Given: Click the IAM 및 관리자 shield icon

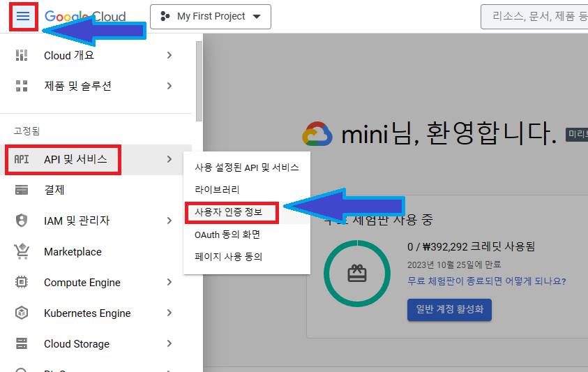Looking at the screenshot, I should [22, 221].
